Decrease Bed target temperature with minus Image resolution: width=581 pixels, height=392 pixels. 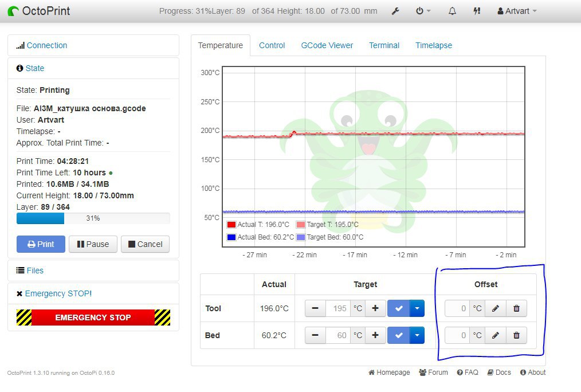315,335
